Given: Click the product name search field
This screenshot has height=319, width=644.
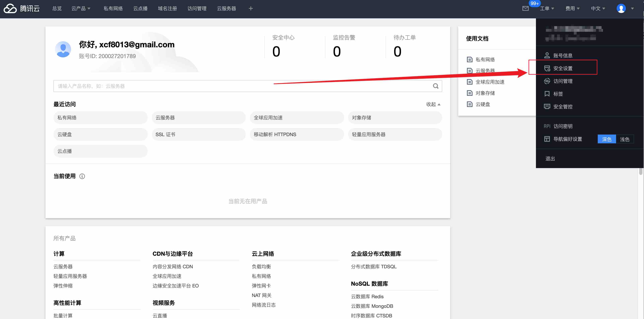Looking at the screenshot, I should point(247,86).
